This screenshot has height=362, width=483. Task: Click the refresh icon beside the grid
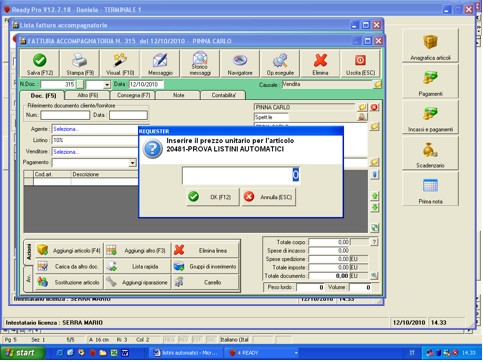(375, 228)
